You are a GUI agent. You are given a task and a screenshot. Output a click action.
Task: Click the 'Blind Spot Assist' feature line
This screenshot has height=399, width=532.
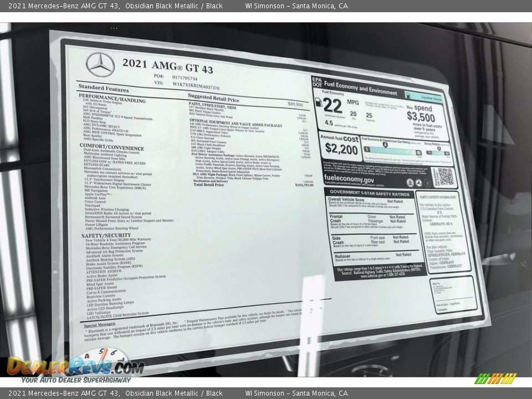coord(100,284)
